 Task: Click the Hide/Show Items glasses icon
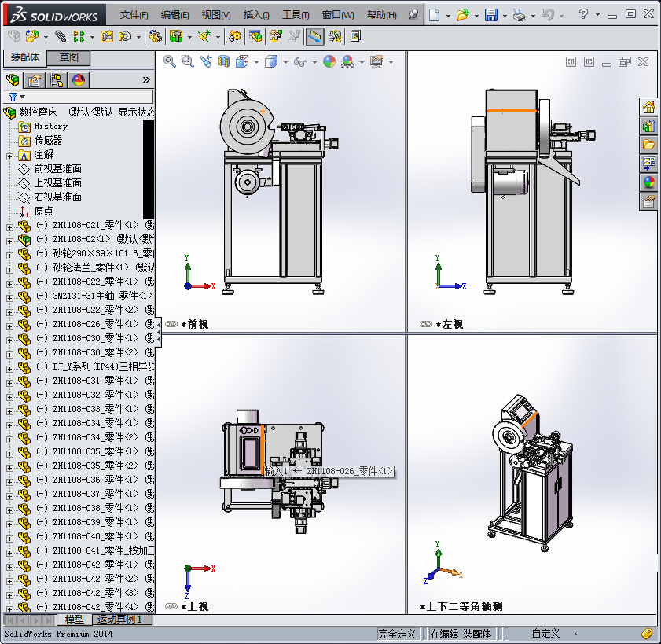299,62
